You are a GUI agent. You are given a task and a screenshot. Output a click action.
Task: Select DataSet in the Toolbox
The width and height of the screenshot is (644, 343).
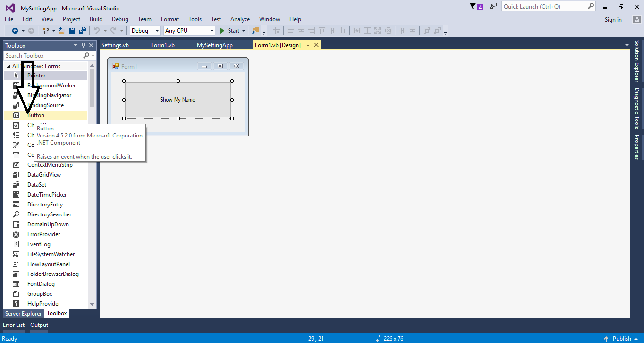click(46, 185)
